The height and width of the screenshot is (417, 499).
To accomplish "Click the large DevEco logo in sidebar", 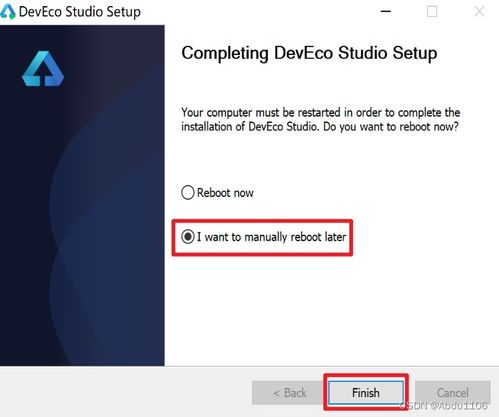I will pos(43,69).
